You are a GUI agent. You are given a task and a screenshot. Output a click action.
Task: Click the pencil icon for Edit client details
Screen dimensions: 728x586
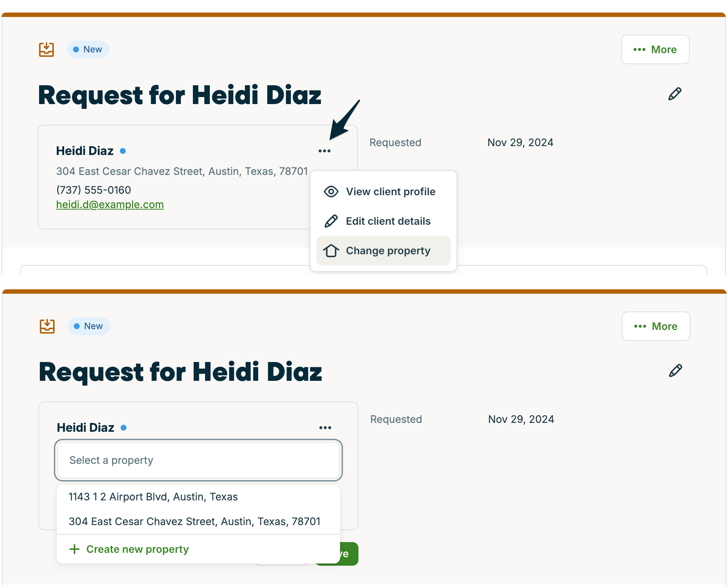tap(331, 221)
